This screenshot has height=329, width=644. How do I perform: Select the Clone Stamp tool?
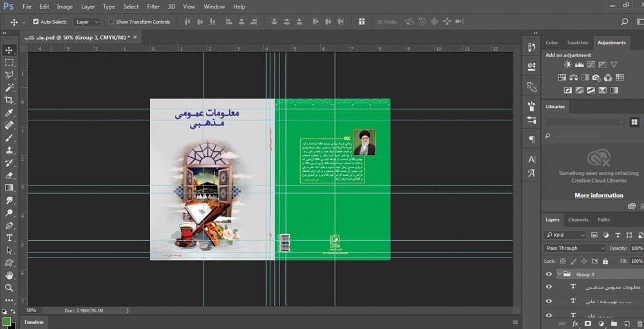tap(8, 150)
